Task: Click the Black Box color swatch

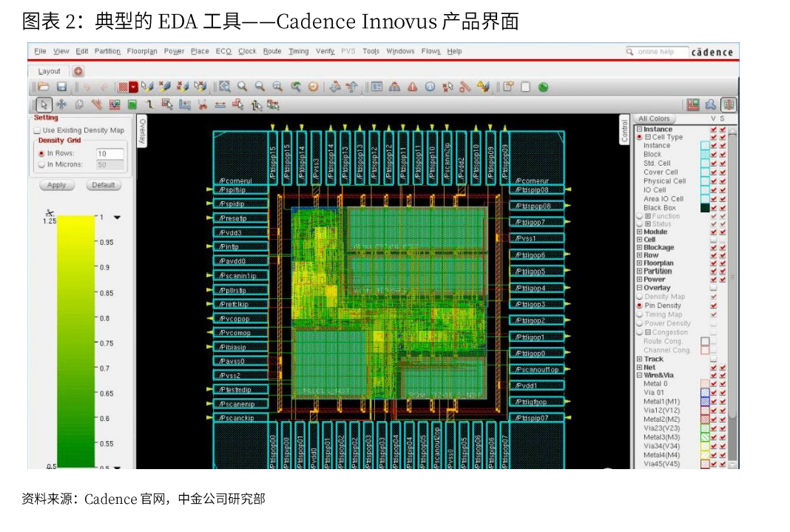Action: (x=705, y=208)
